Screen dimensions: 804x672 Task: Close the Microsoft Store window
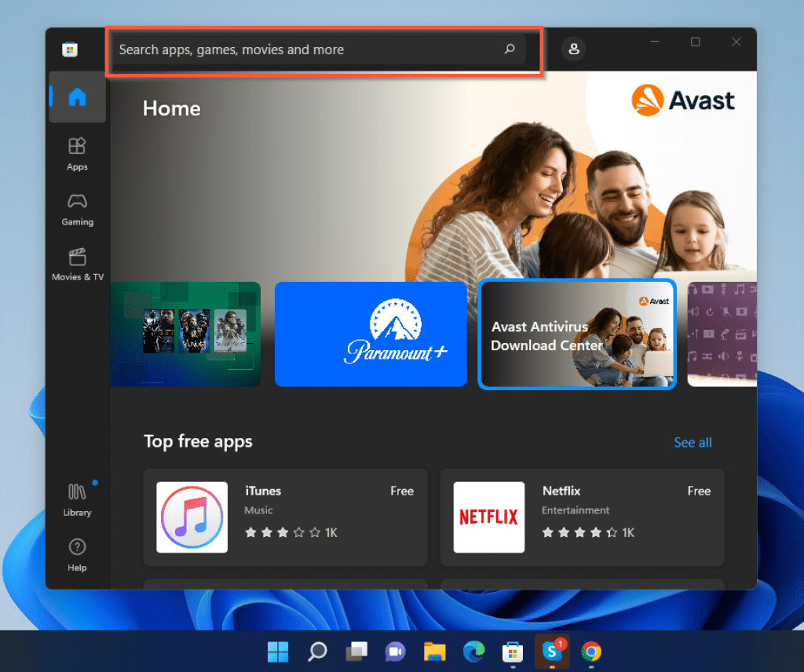(736, 42)
